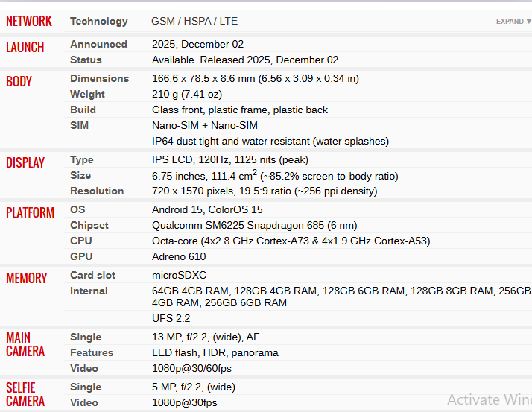Click the CPU label link
532x412 pixels.
(x=80, y=241)
